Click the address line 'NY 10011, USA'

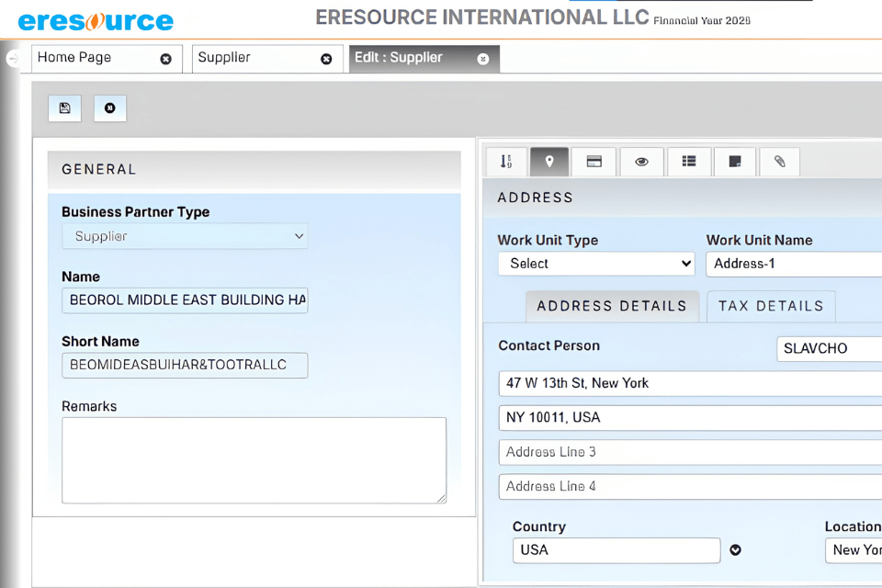tap(690, 417)
